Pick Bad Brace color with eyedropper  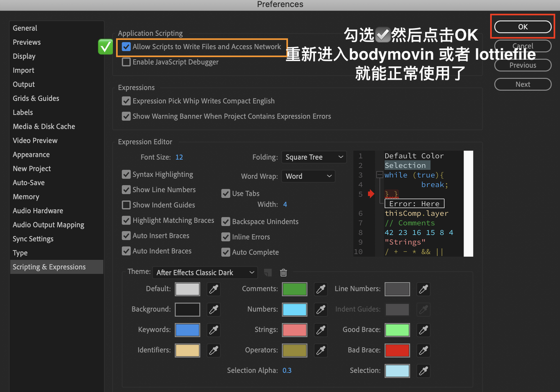pos(424,351)
